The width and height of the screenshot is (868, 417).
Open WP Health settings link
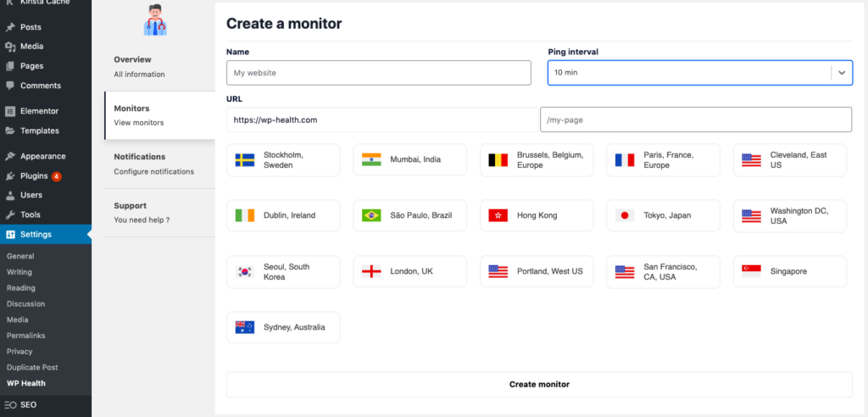tap(26, 383)
